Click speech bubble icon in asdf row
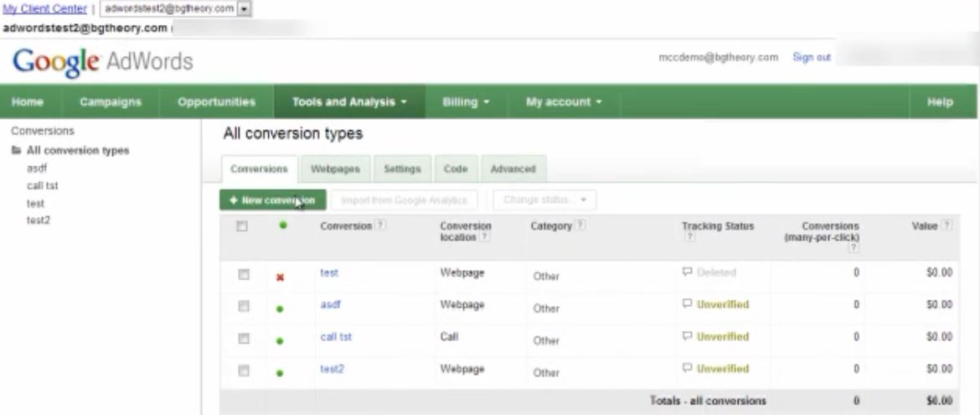 click(x=688, y=304)
